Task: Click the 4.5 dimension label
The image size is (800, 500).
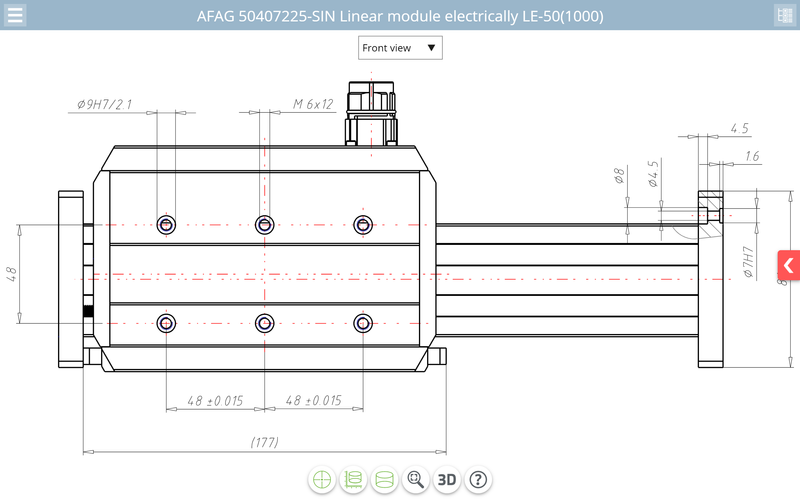Action: (x=739, y=128)
